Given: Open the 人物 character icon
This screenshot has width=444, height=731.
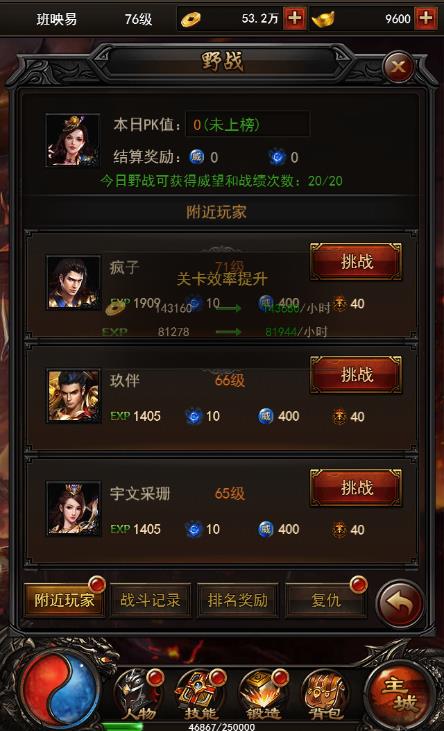Looking at the screenshot, I should pyautogui.click(x=139, y=695).
